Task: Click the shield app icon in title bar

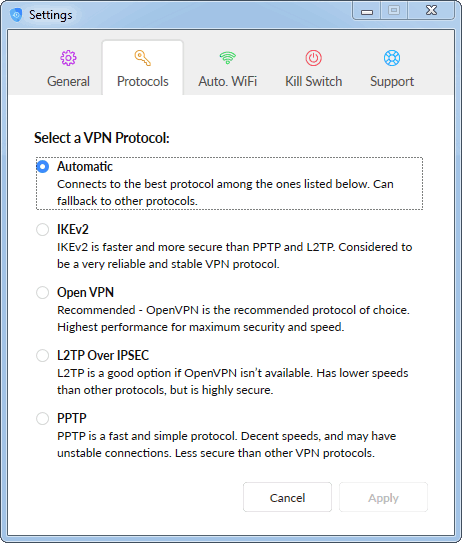Action: [x=16, y=15]
